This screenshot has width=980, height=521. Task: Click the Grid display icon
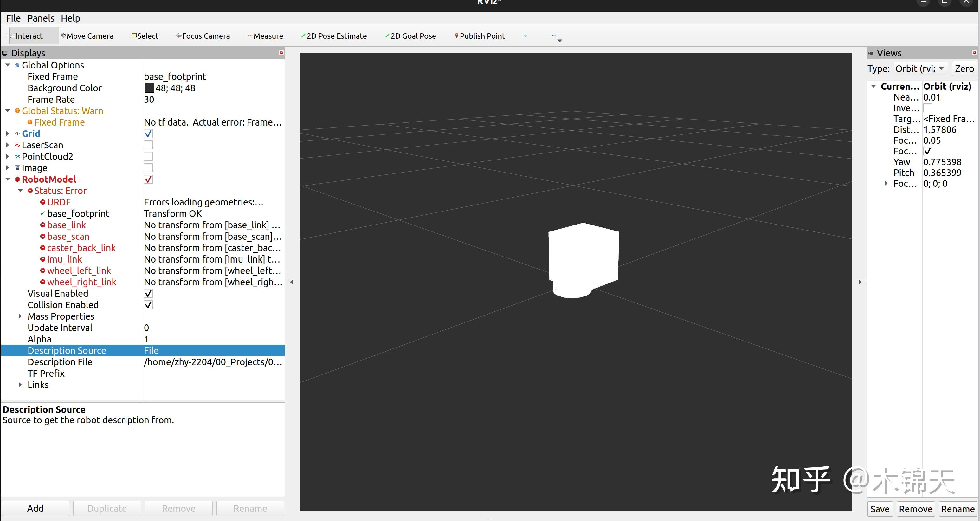pyautogui.click(x=17, y=134)
